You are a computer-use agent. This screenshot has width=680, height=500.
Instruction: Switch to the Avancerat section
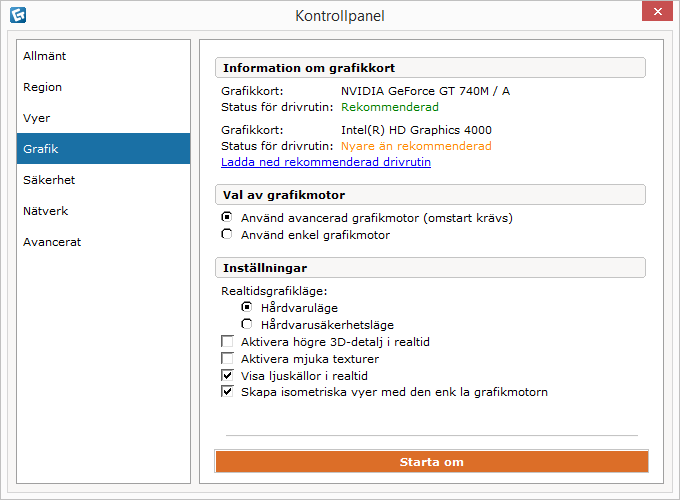[103, 242]
